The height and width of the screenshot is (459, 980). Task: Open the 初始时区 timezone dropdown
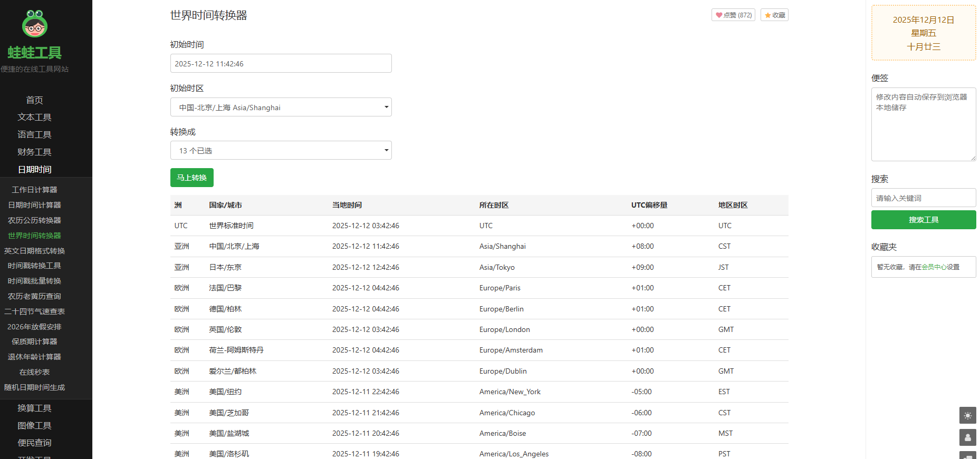click(281, 107)
